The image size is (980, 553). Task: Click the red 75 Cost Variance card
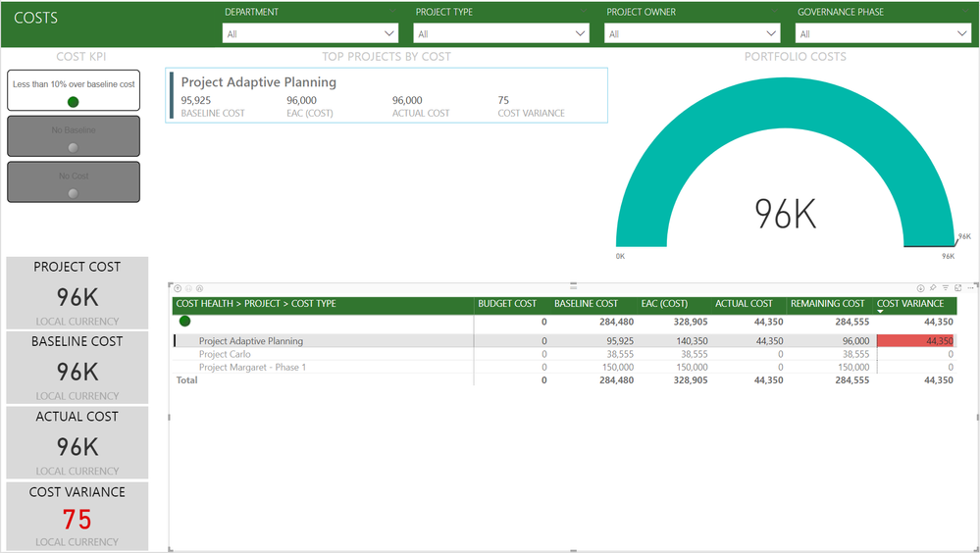(x=77, y=516)
